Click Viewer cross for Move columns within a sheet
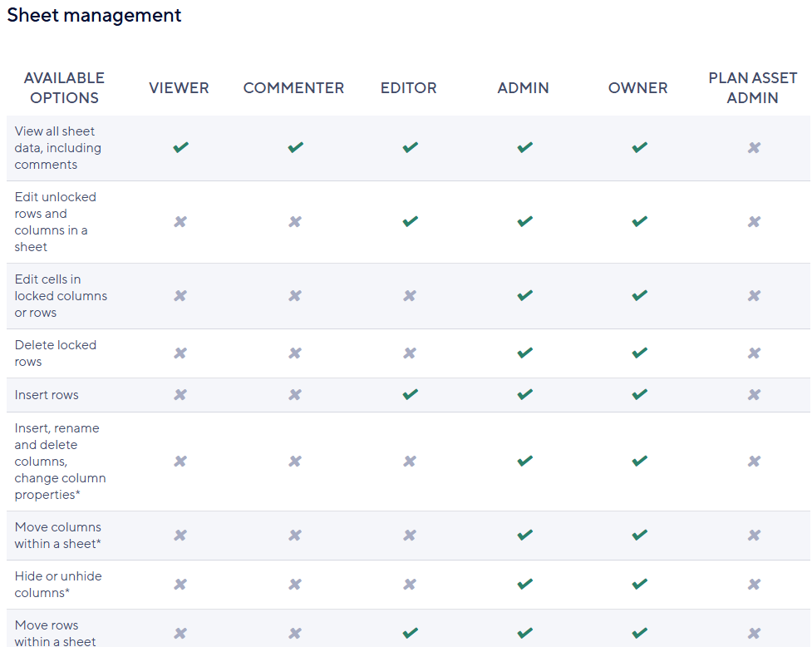This screenshot has height=647, width=812. [180, 535]
